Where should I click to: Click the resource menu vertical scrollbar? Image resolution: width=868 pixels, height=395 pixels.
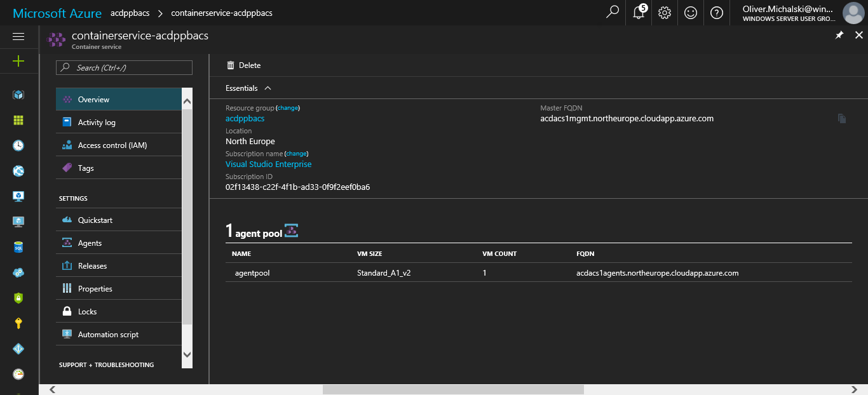point(187,216)
